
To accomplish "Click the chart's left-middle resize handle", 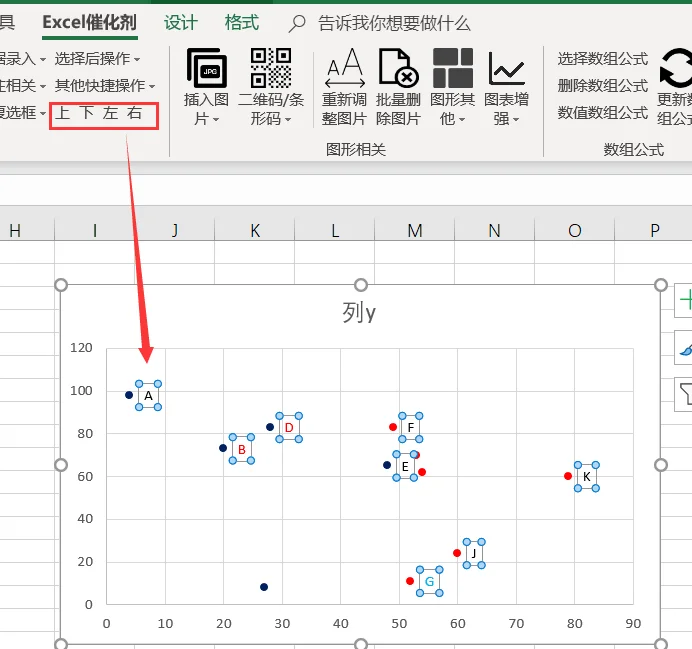I will point(61,465).
